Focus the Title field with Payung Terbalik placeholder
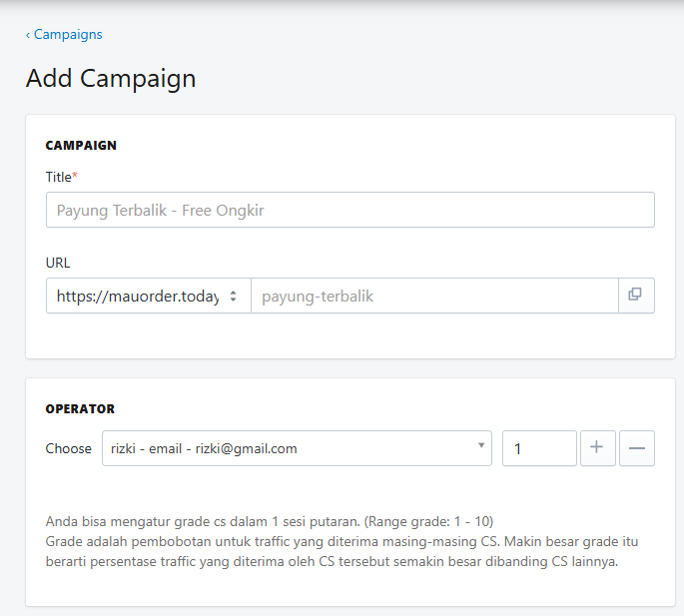The height and width of the screenshot is (616, 684). coord(350,210)
